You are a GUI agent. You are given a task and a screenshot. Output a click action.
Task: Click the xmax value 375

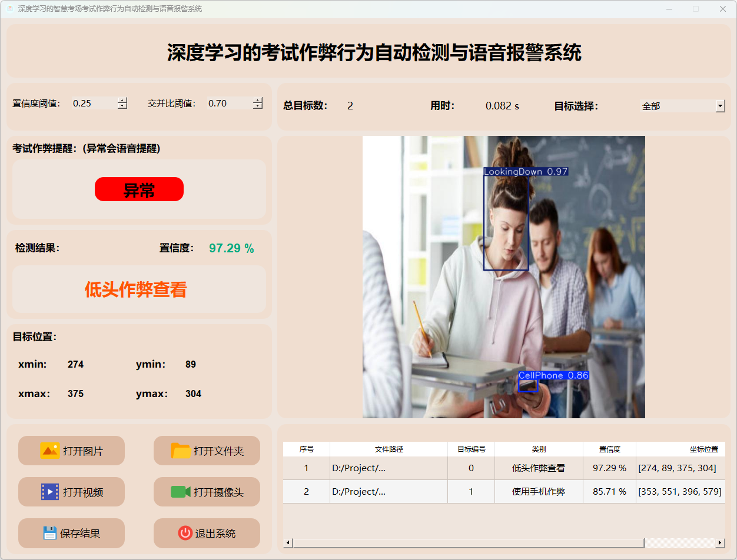[76, 394]
